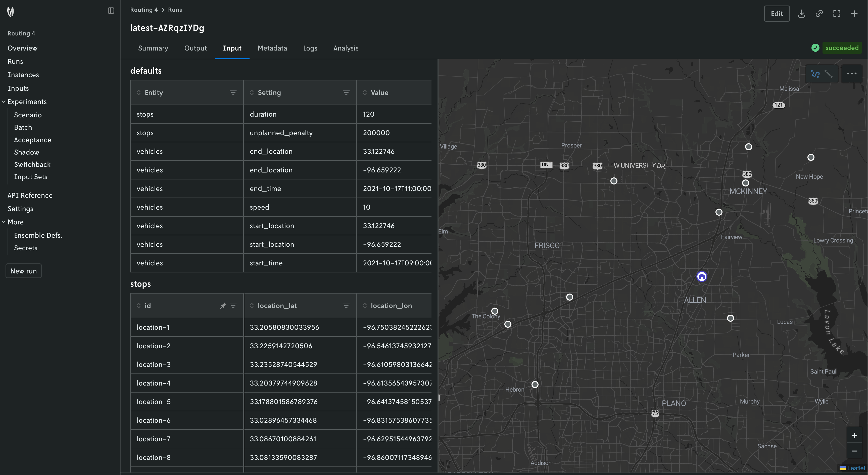Click the vehicles speed setting cell
This screenshot has height=475, width=868.
(300, 207)
